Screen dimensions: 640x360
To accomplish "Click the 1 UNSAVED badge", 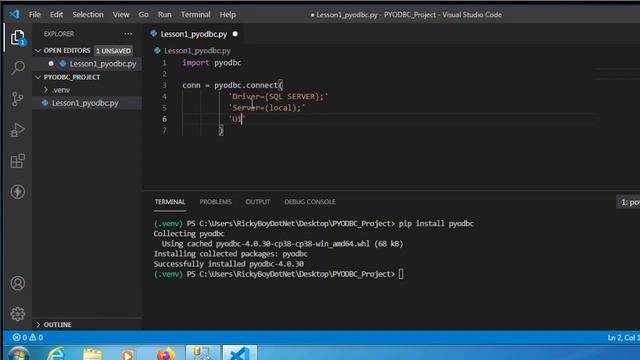I will coord(113,51).
